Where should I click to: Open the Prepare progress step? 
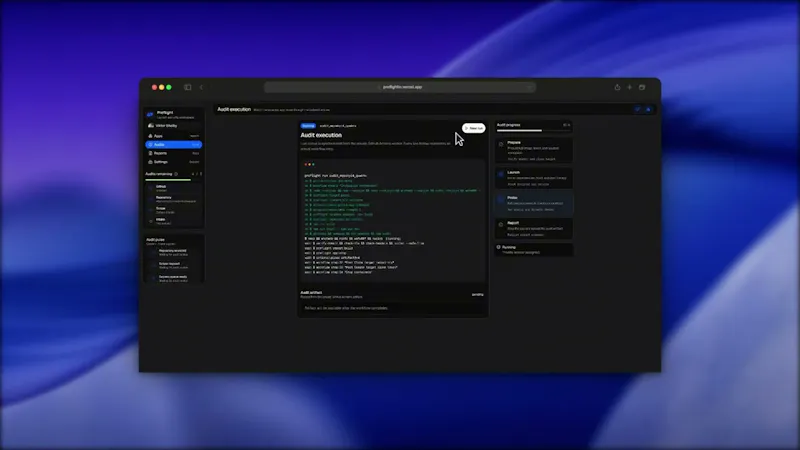pos(534,151)
